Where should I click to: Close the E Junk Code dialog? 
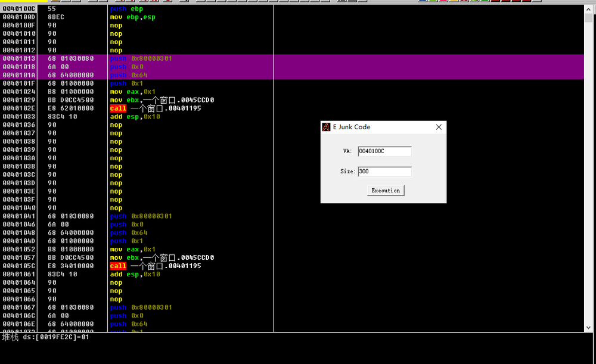coord(439,127)
